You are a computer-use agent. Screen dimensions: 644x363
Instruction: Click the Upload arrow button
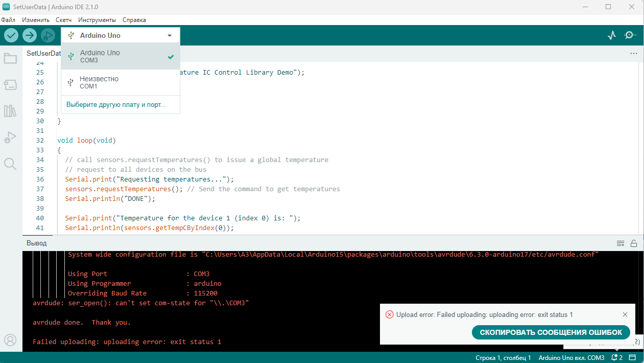tap(30, 35)
